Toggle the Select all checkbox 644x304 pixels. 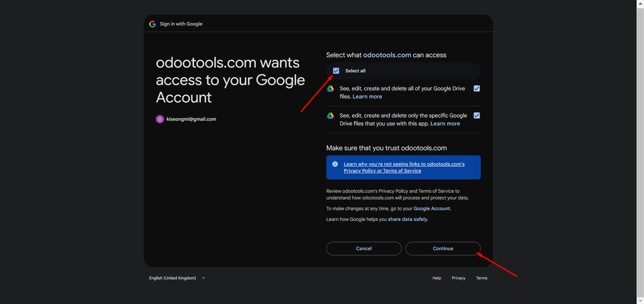point(336,71)
